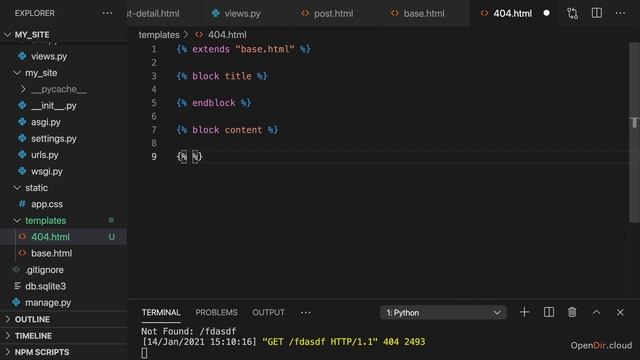Close the terminal panel
This screenshot has height=360, width=640.
pos(620,312)
